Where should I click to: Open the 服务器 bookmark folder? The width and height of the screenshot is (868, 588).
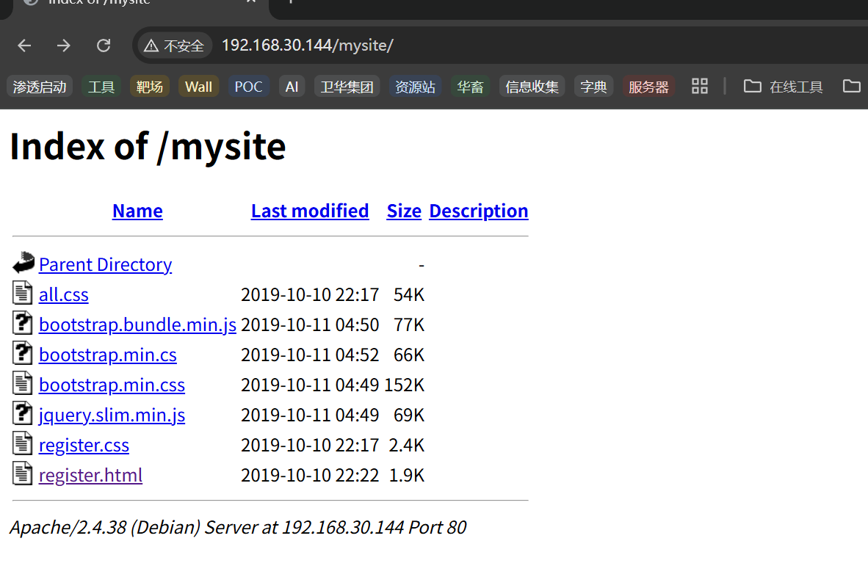click(648, 87)
